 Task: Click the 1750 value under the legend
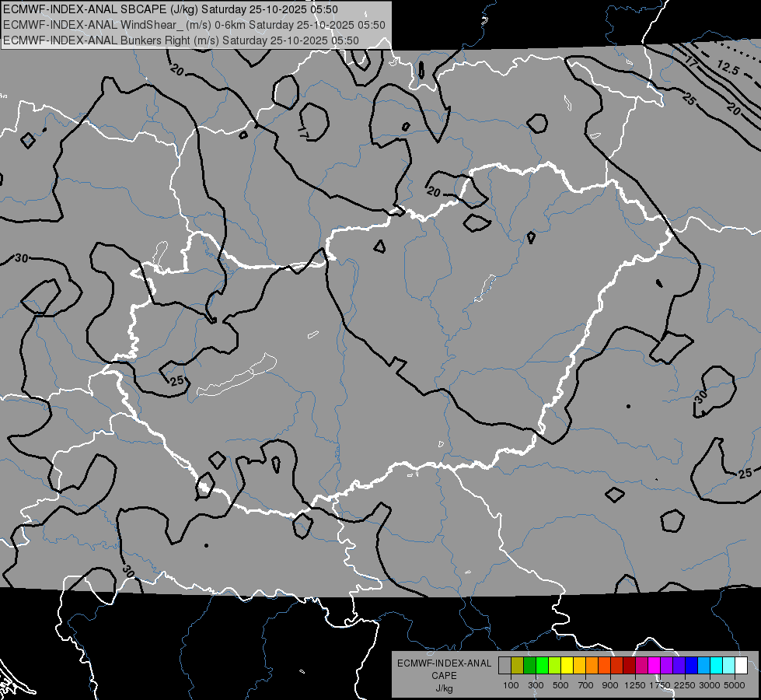click(x=660, y=685)
